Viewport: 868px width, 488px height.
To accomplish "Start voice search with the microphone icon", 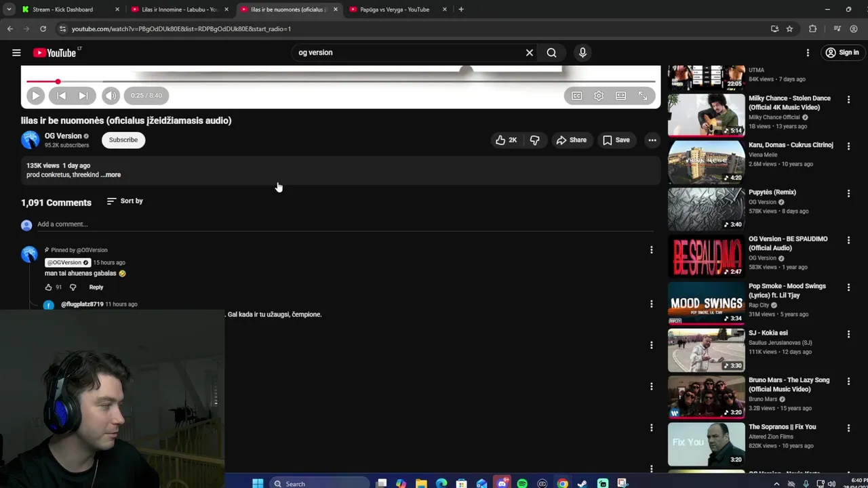I will [x=583, y=52].
